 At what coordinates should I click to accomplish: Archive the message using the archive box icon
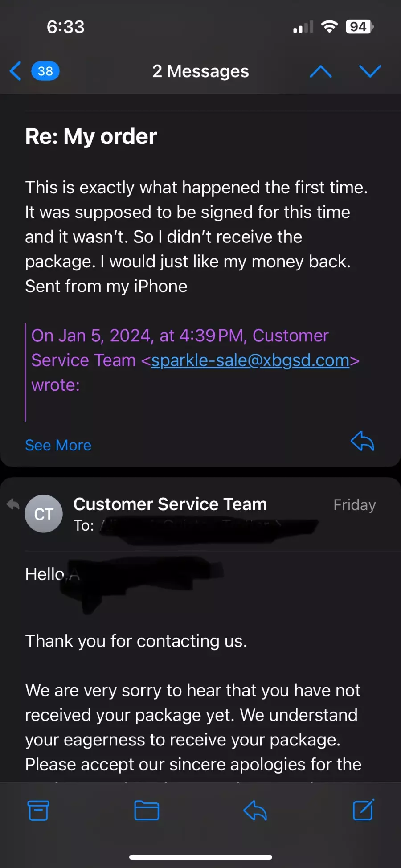(x=38, y=811)
